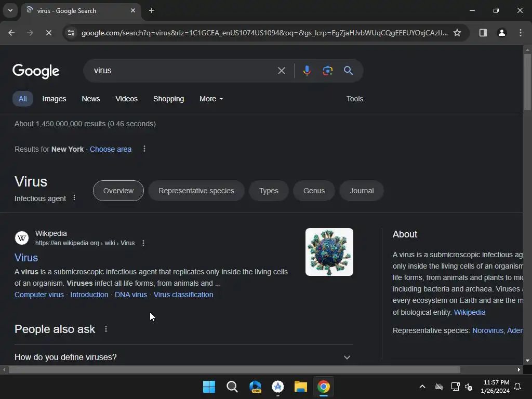Image resolution: width=532 pixels, height=399 pixels.
Task: Click the Choose area link
Action: (111, 149)
